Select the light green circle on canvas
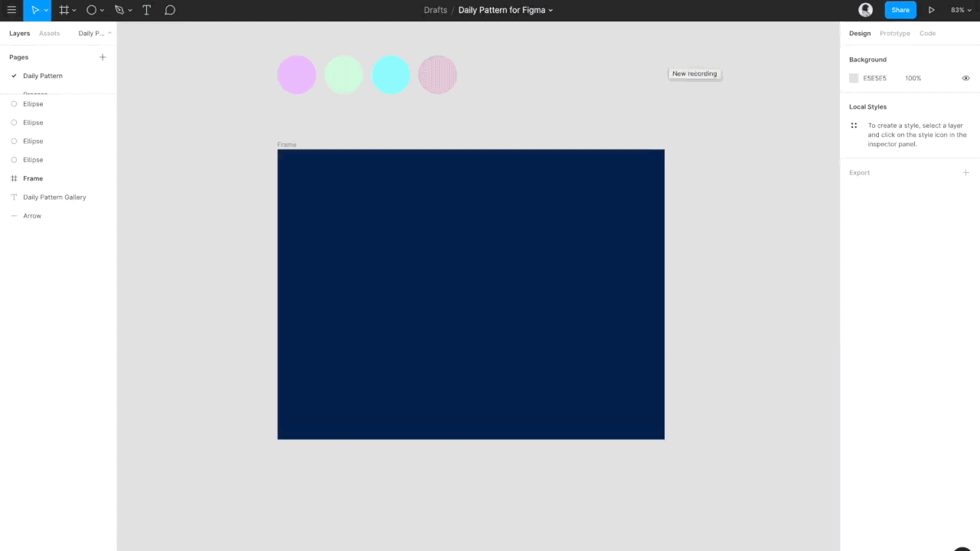The width and height of the screenshot is (980, 551). pos(344,75)
